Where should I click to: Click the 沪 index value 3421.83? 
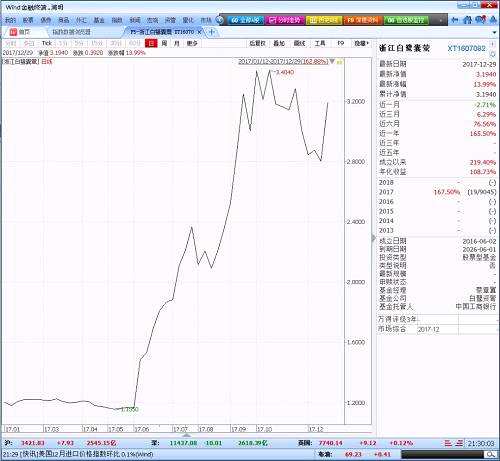[x=33, y=443]
